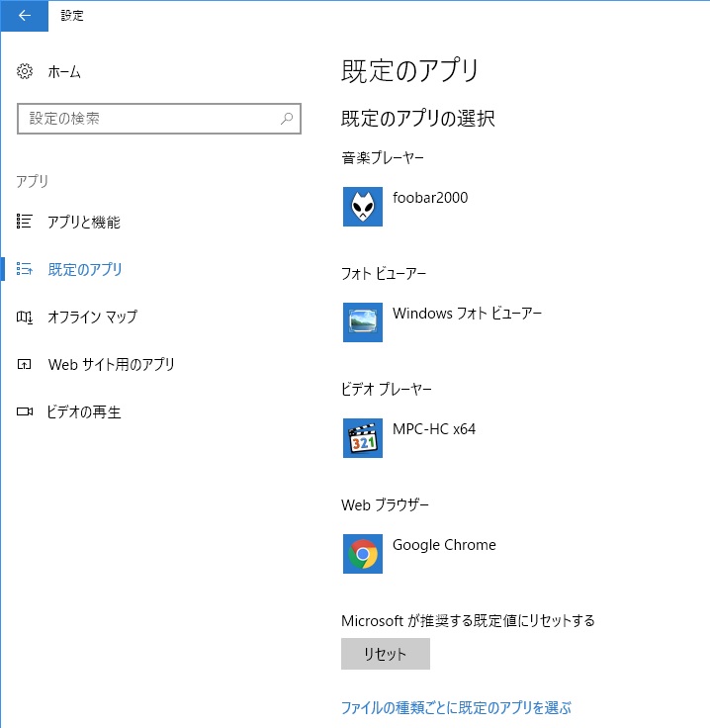Click the オフライン マップ map icon
Screen dimensions: 710x728
[24, 318]
